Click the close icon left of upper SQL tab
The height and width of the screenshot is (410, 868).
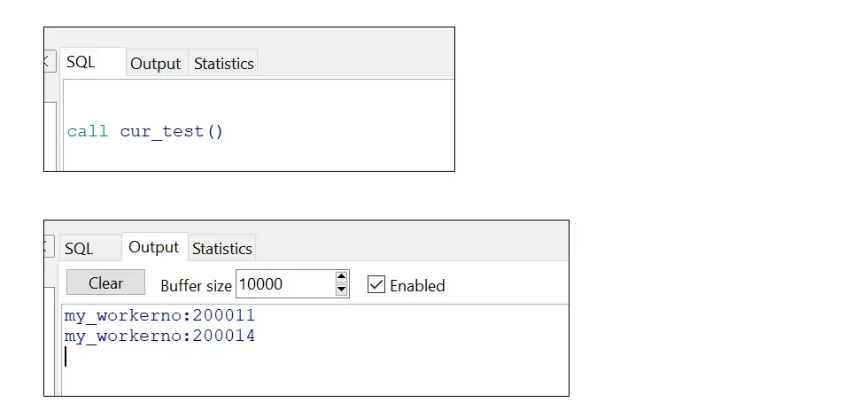pos(48,62)
